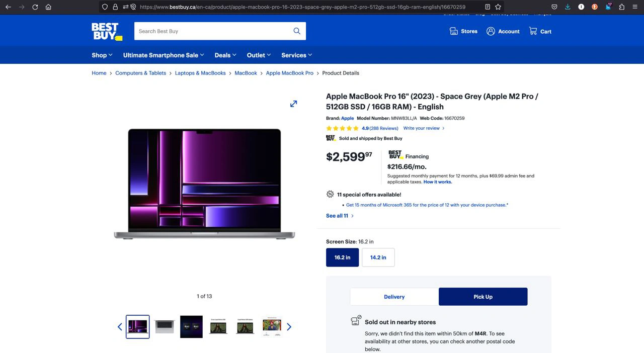Click the DuckDuckGo extension icon
This screenshot has width=644, height=353.
(595, 7)
